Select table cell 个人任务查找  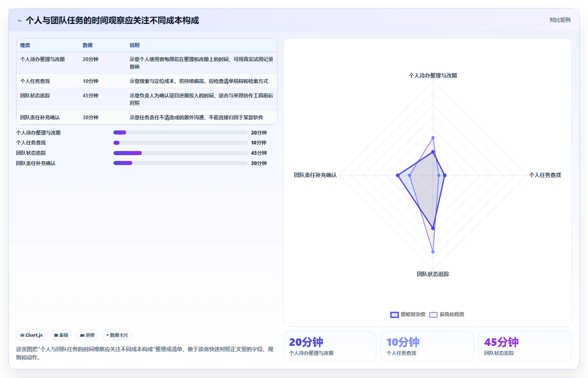tap(35, 81)
